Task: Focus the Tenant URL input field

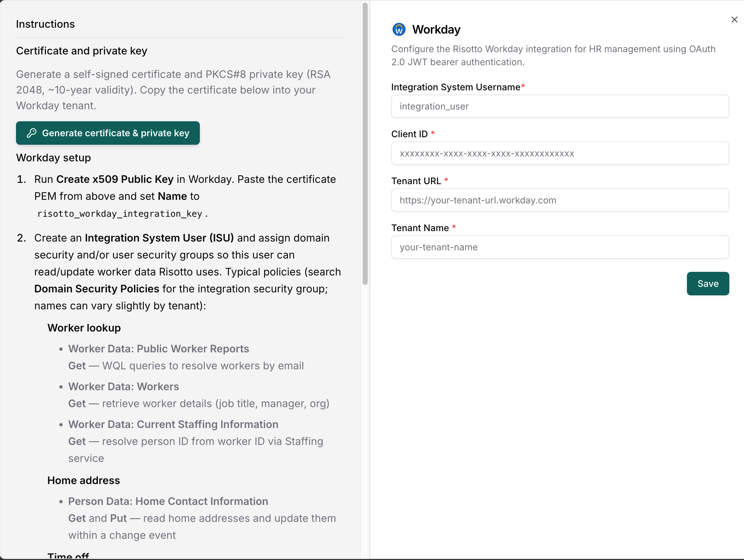Action: pyautogui.click(x=560, y=200)
